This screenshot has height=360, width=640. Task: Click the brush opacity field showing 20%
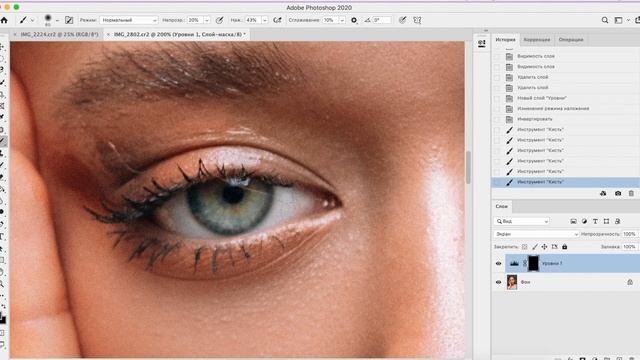click(195, 20)
